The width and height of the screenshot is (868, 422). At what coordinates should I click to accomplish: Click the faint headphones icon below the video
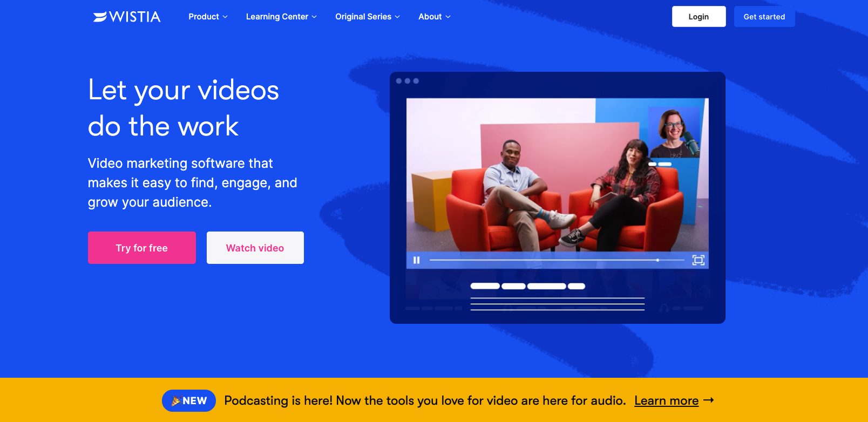[x=664, y=308]
